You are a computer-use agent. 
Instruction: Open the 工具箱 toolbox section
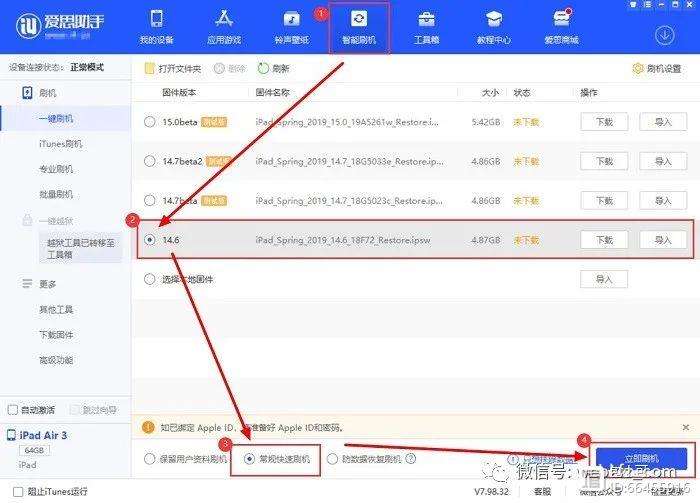[x=426, y=27]
